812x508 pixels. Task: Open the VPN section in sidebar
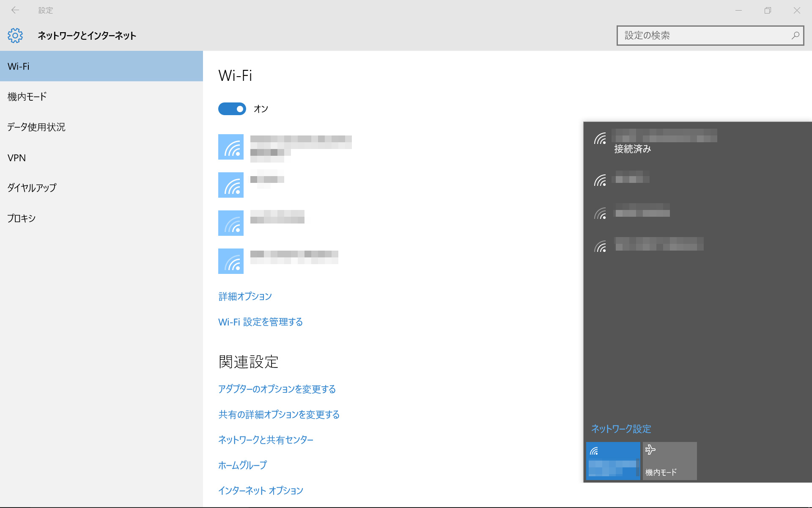pos(17,158)
